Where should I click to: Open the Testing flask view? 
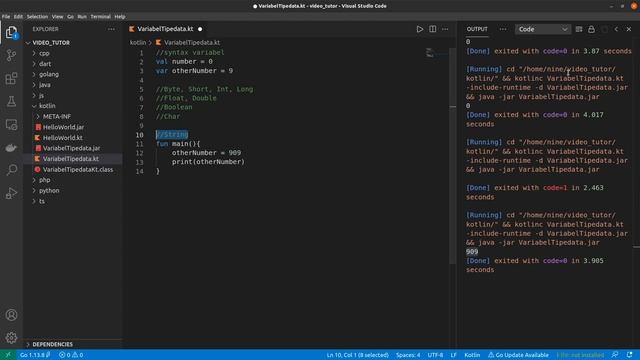[11, 101]
